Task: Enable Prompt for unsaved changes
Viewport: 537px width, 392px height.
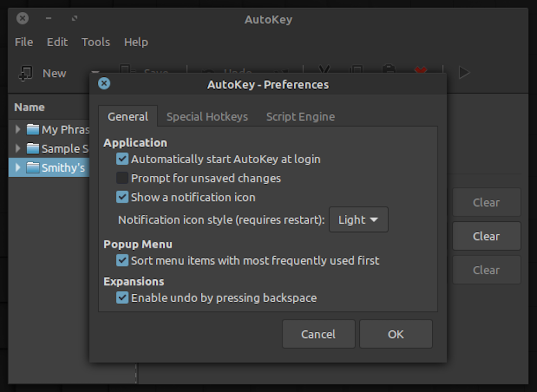Action: pyautogui.click(x=122, y=178)
